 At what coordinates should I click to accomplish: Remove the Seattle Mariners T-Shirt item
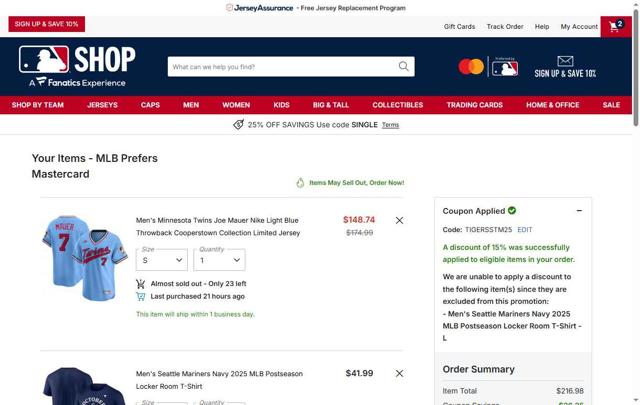tap(399, 373)
